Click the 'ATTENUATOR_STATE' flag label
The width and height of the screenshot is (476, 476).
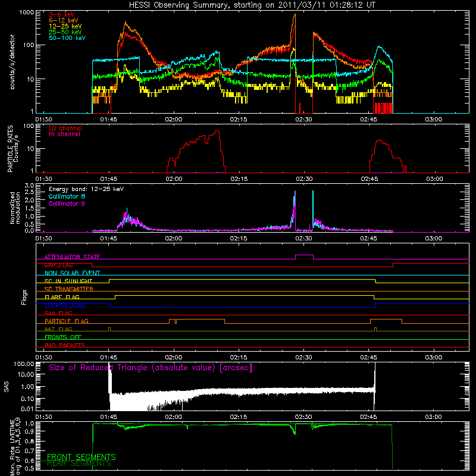click(72, 257)
